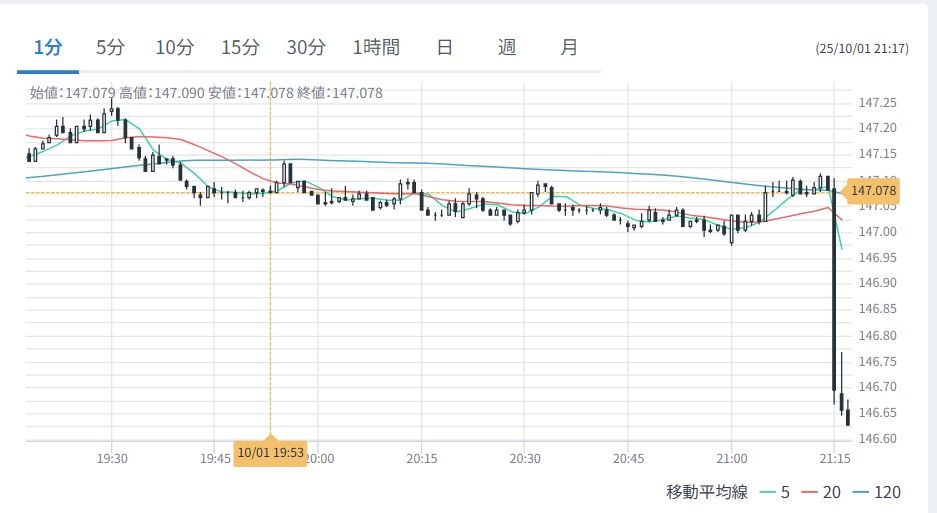Click the 始値 高値 安値 終値 readout

pos(206,93)
